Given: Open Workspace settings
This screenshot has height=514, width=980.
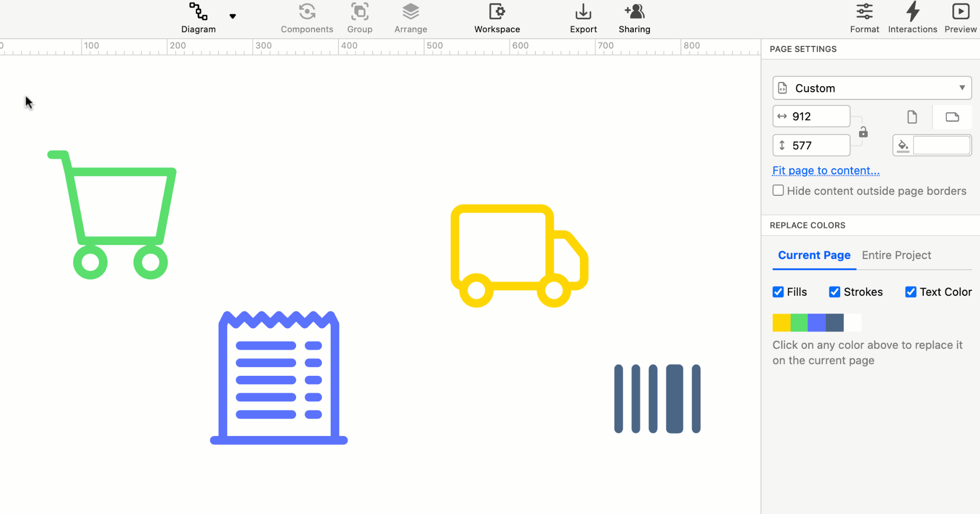Looking at the screenshot, I should (497, 18).
